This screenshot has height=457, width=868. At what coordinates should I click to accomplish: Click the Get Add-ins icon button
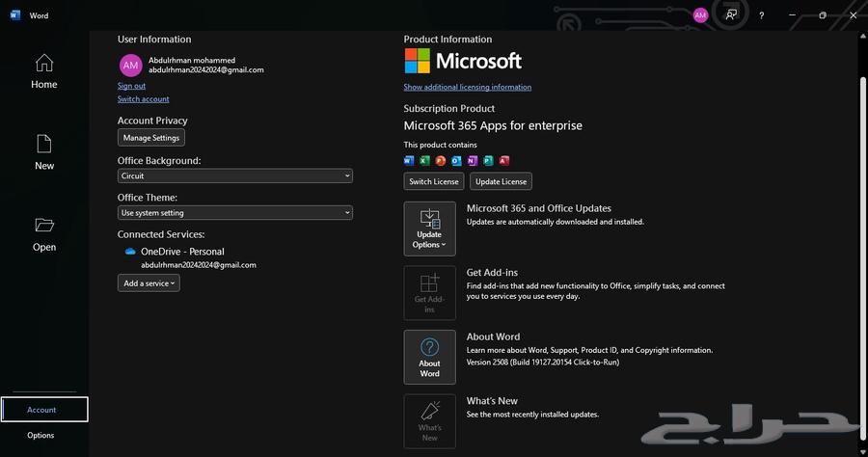click(x=429, y=292)
